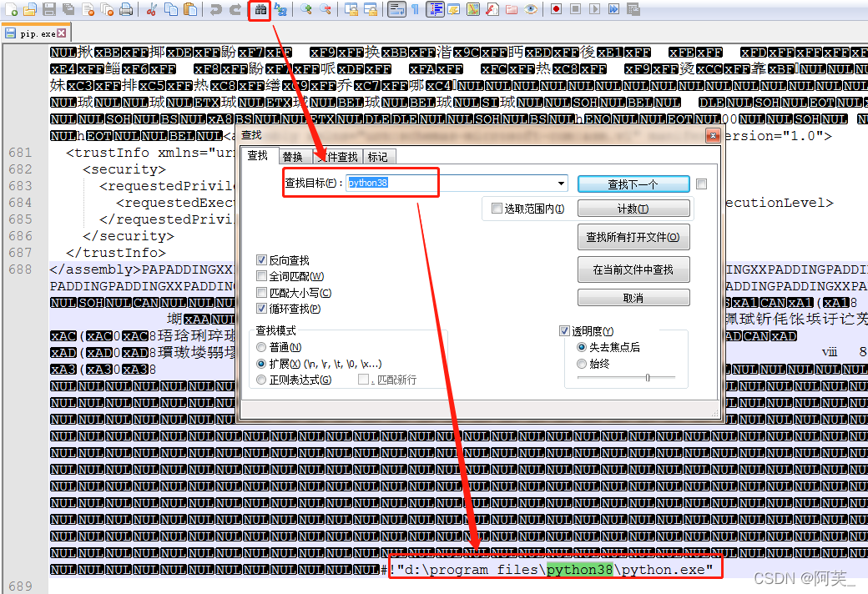Check the 选取范围内(I) checkbox
This screenshot has height=594, width=868.
tap(497, 208)
